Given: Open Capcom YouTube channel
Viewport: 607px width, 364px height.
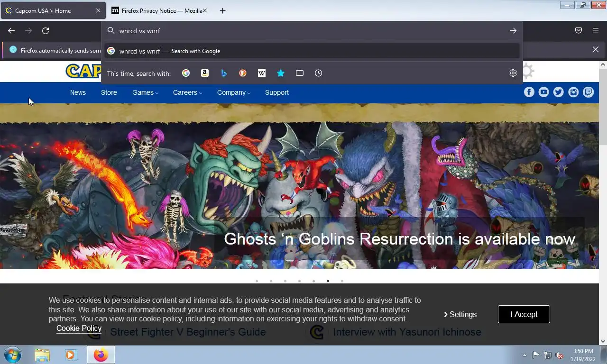Looking at the screenshot, I should pos(544,92).
